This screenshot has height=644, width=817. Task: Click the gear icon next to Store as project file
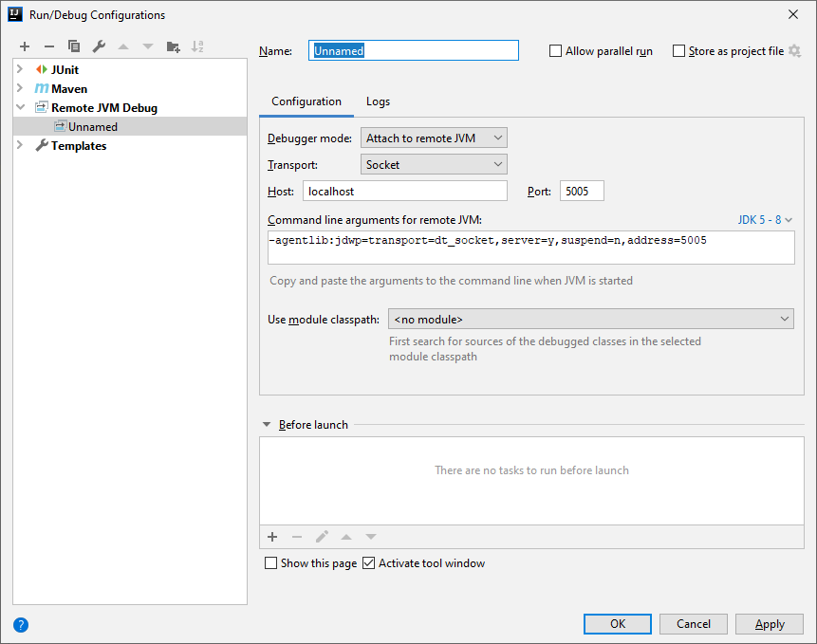coord(794,51)
